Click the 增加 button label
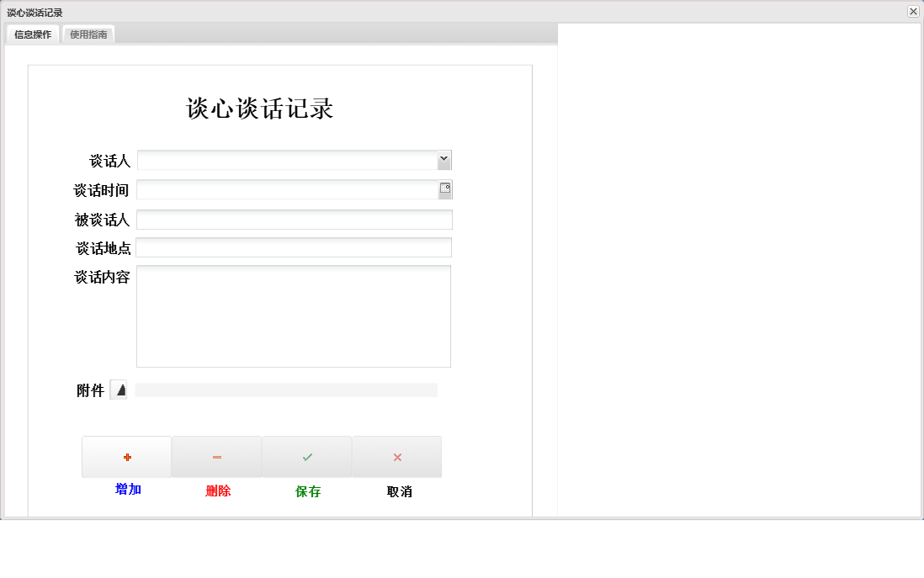 pos(126,490)
